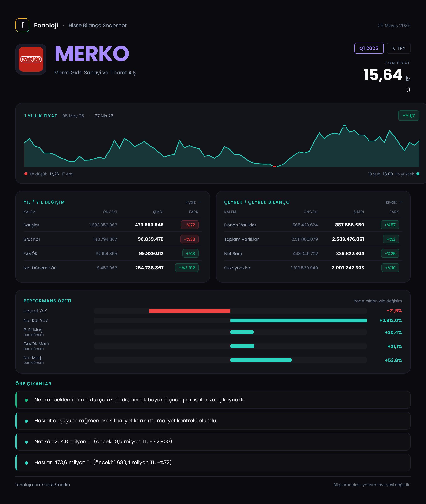Click the Fonoloji 'f' logo icon

(22, 25)
